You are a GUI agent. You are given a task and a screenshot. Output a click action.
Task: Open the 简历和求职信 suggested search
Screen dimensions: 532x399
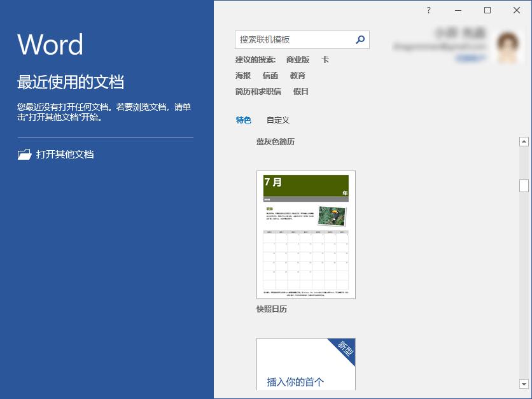pyautogui.click(x=257, y=91)
